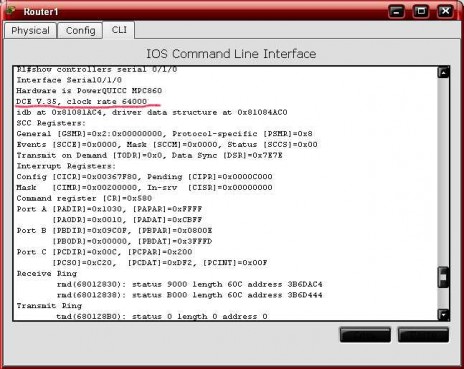Click the CLI scrollbar thumb
The image size is (464, 369).
point(443,277)
